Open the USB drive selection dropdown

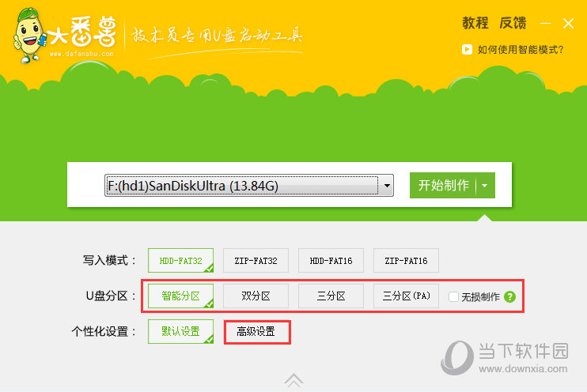(249, 185)
